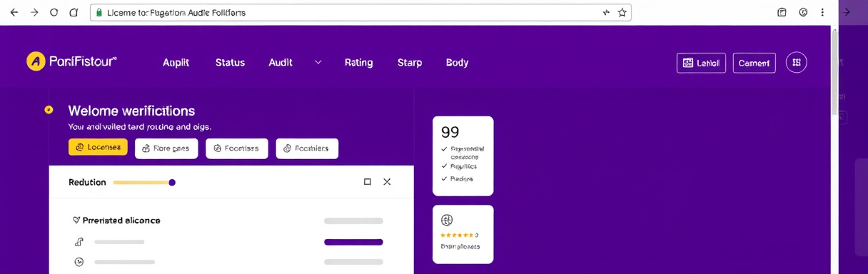Click the Welome werifictions heading
Viewport: 868px width, 274px height.
point(131,111)
